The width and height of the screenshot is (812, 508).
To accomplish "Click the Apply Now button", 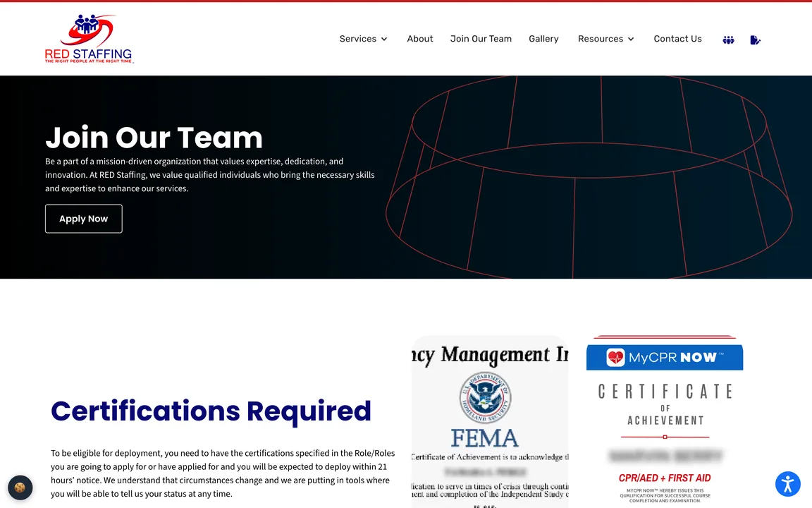I will pyautogui.click(x=84, y=219).
